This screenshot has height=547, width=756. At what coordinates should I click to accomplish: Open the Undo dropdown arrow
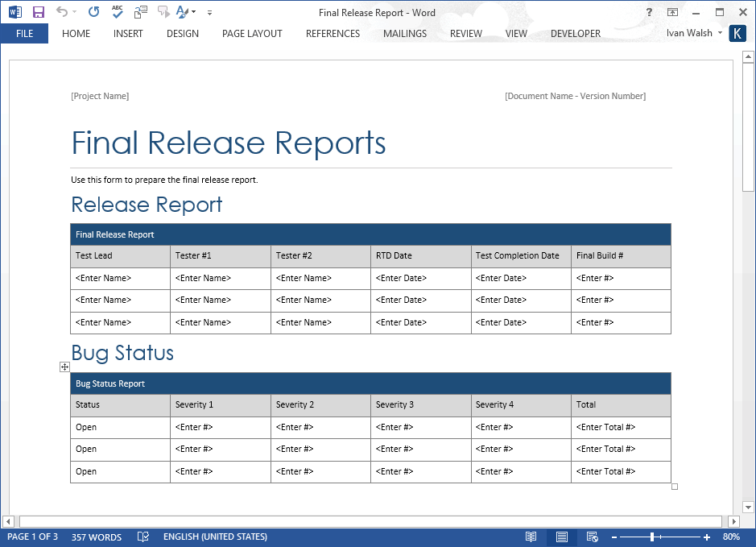click(x=74, y=12)
